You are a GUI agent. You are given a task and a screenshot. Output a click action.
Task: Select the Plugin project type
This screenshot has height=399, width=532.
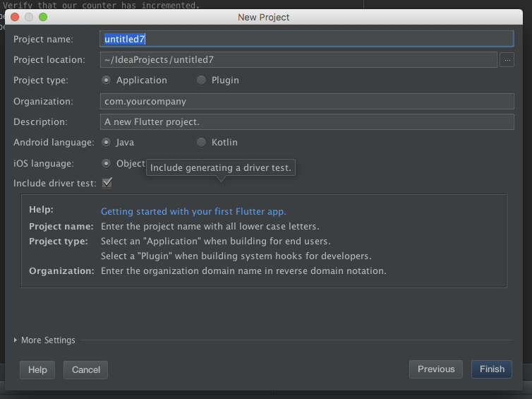202,81
